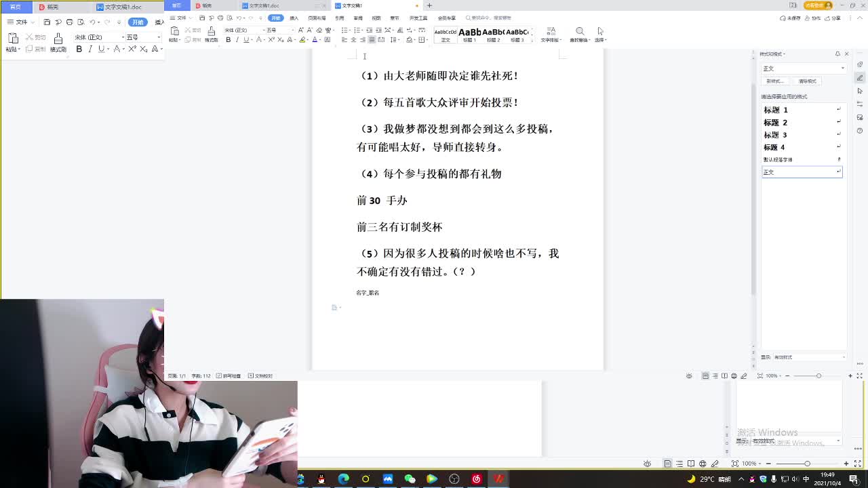This screenshot has width=868, height=488.
Task: Open the 文字排版 tool in ribbon
Action: 551,35
